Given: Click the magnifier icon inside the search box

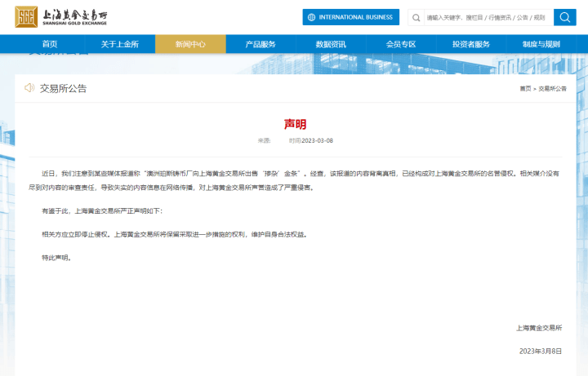Looking at the screenshot, I should click(416, 17).
